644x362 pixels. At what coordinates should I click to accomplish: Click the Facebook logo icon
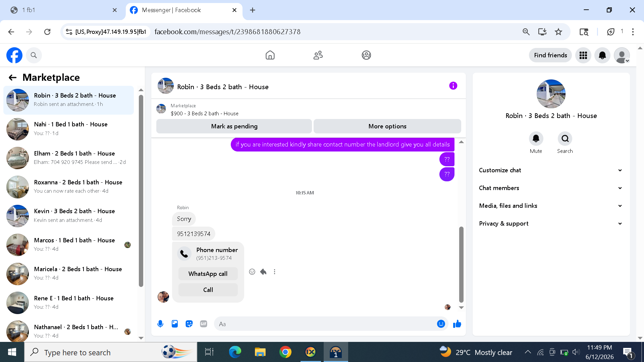pos(14,55)
